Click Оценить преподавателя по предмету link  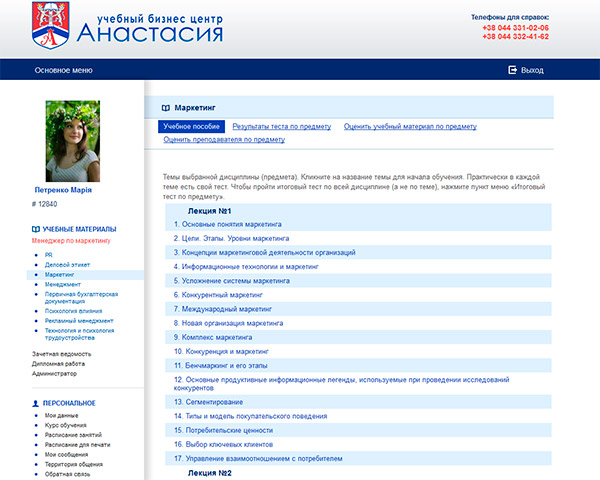(223, 140)
